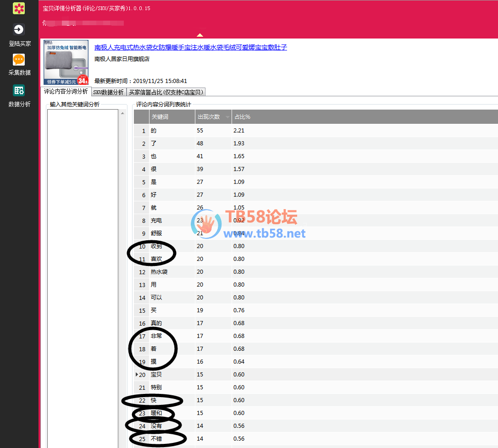
Task: Click the flower app logo icon
Action: (19, 8)
